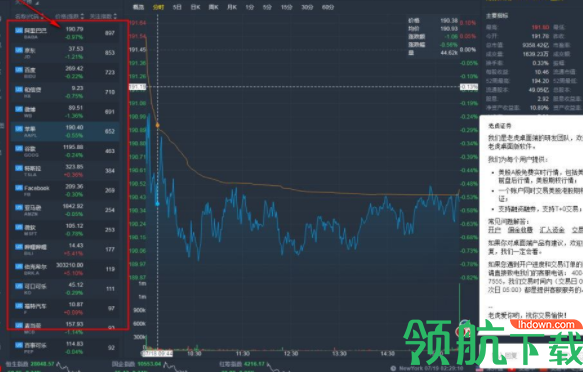The width and height of the screenshot is (583, 372).
Task: Switch to the 30分 minute chart
Action: click(x=307, y=7)
